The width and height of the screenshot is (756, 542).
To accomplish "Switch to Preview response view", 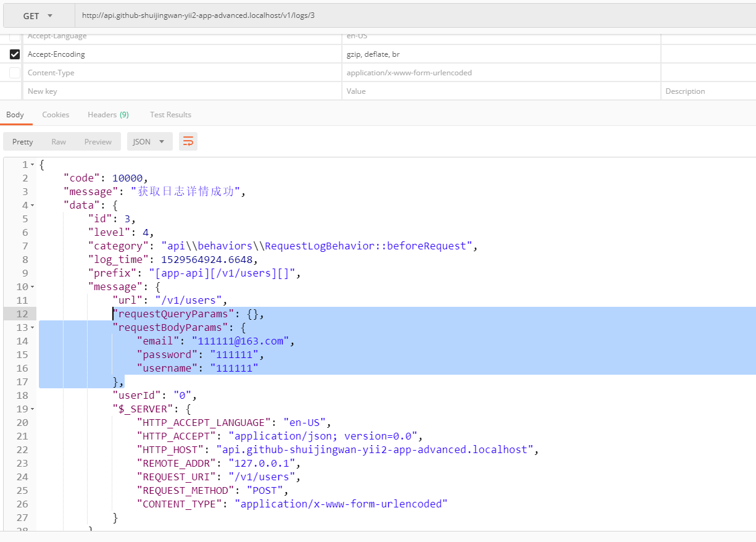I will (98, 141).
